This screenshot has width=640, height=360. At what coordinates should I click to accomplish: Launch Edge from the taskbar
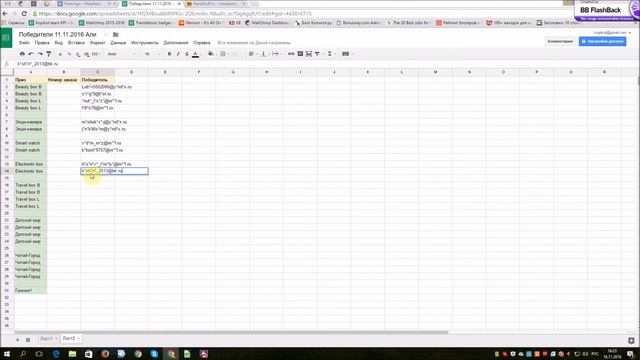pyautogui.click(x=56, y=354)
